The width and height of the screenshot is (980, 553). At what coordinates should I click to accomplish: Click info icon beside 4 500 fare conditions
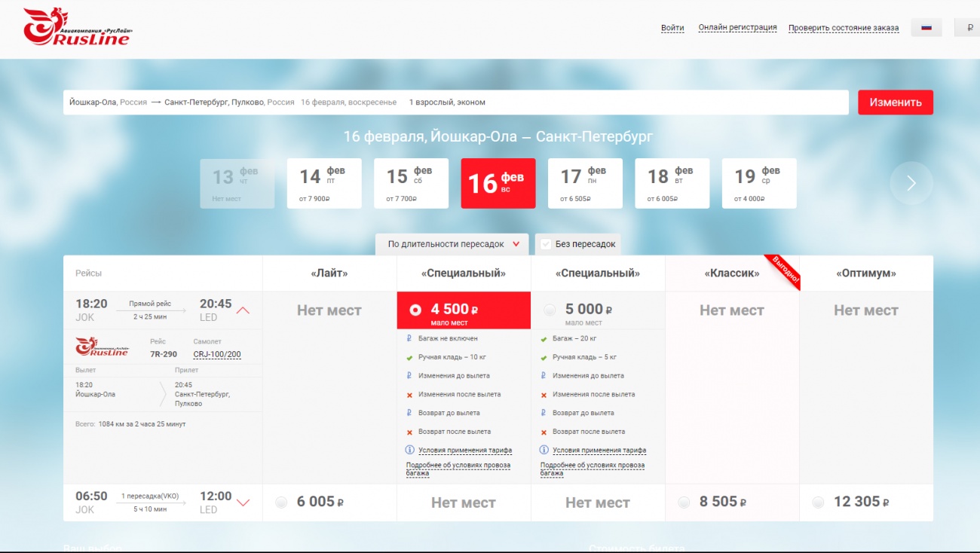410,450
